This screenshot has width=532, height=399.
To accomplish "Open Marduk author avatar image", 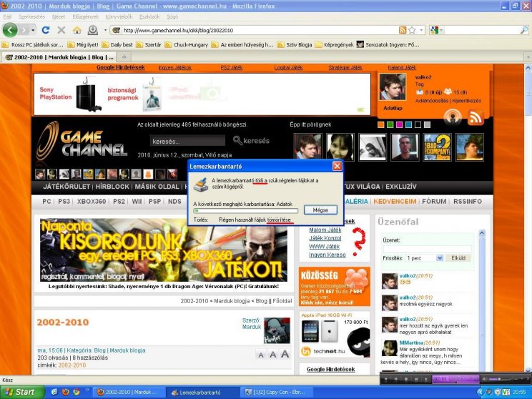I will coord(277,330).
